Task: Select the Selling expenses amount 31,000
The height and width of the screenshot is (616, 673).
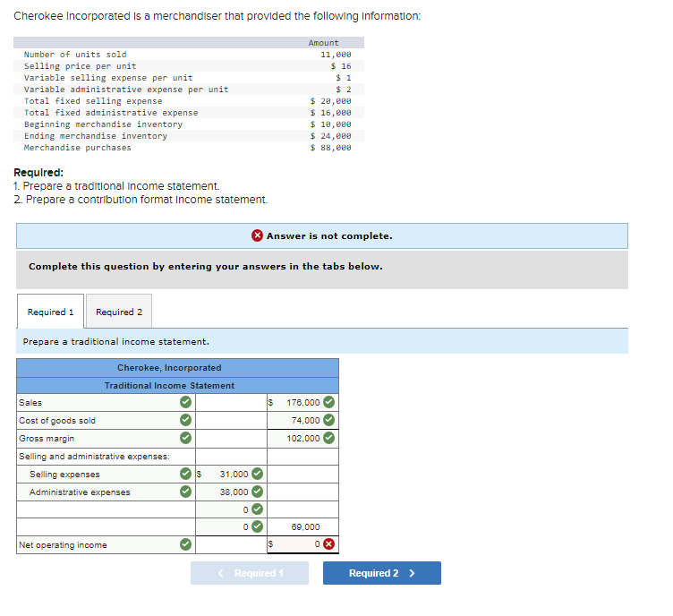Action: (231, 474)
